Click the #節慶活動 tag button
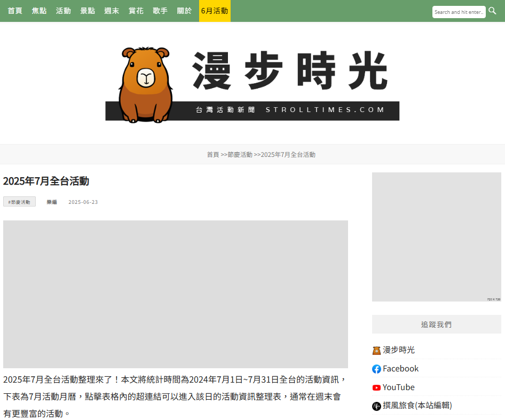Viewport: 505px width, 420px height. 19,202
